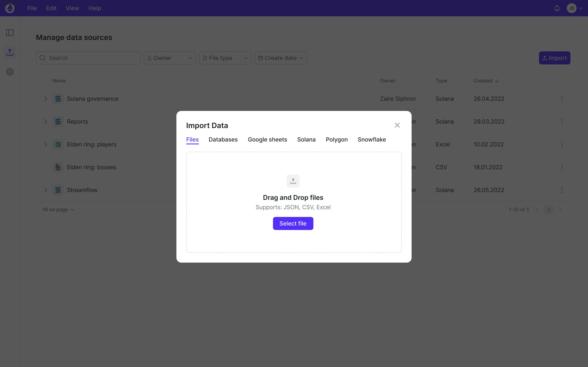Screen dimensions: 588x367
Task: Open the Create date filter
Action: (281, 58)
